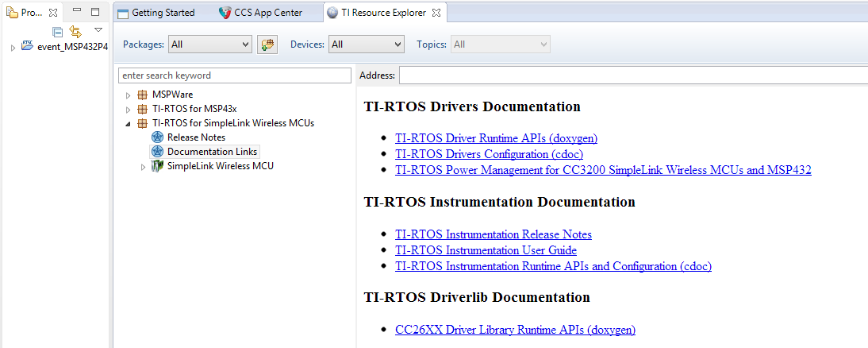Focus the enter search keyword field

pyautogui.click(x=235, y=75)
